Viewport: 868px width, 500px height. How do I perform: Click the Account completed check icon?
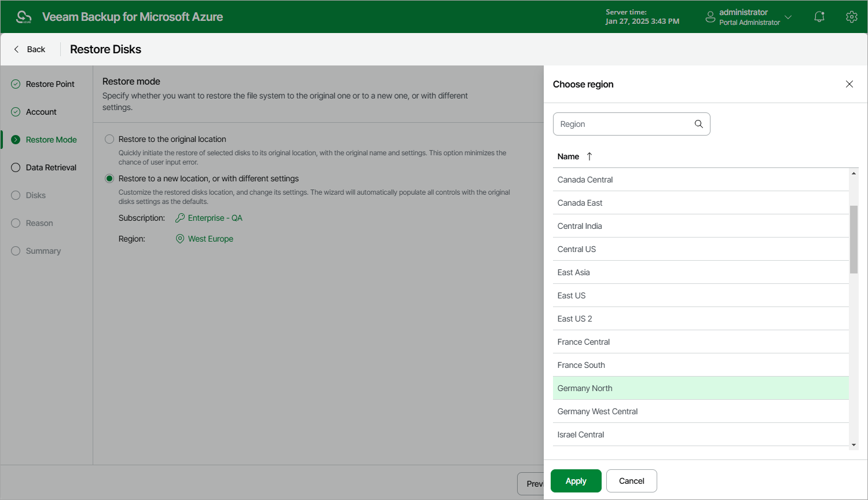point(16,112)
